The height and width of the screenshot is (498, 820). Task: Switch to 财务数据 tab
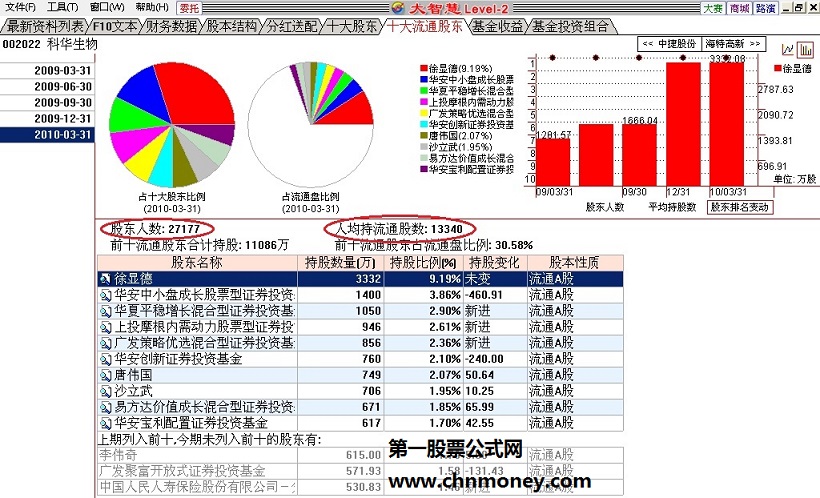click(172, 26)
